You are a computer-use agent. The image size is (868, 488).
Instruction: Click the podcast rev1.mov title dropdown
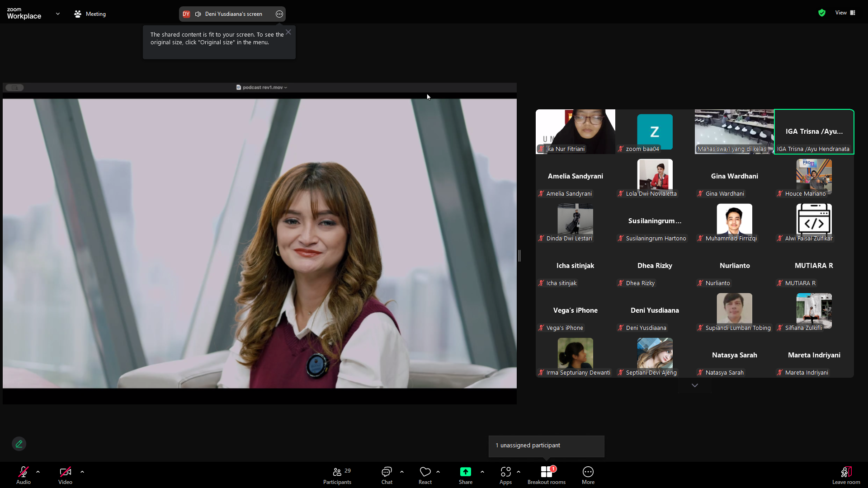pyautogui.click(x=262, y=88)
